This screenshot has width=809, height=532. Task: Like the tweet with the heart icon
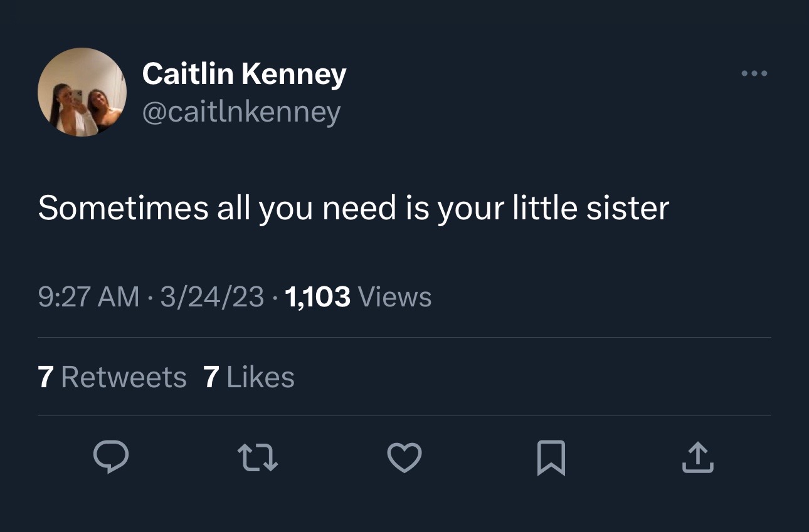[x=404, y=457]
